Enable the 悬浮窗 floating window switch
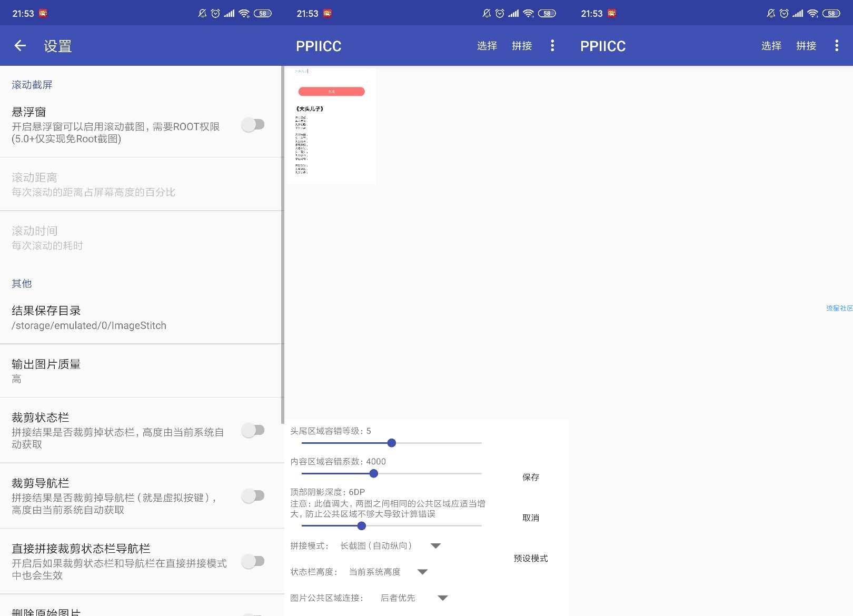The width and height of the screenshot is (853, 616). coord(253,125)
